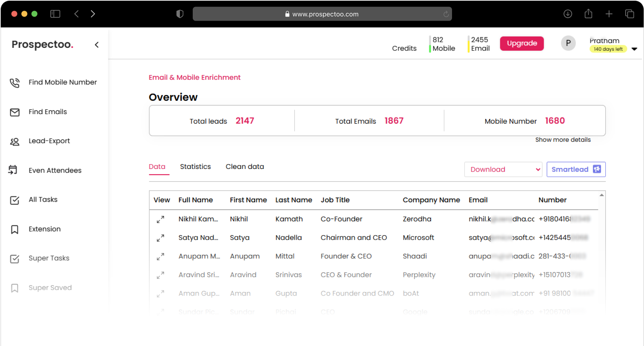The image size is (644, 346).
Task: Click the Even Attendees sidebar icon
Action: [x=13, y=170]
